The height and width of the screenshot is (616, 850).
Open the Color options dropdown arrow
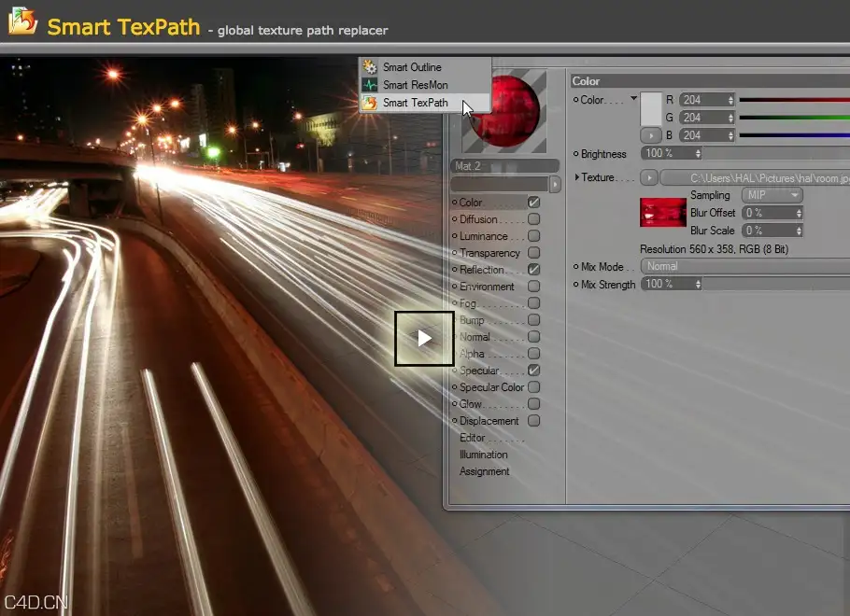[x=632, y=99]
